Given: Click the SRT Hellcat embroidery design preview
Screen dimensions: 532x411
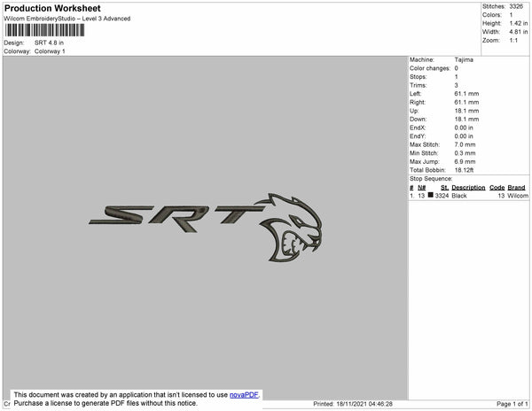Looking at the screenshot, I should (x=206, y=227).
